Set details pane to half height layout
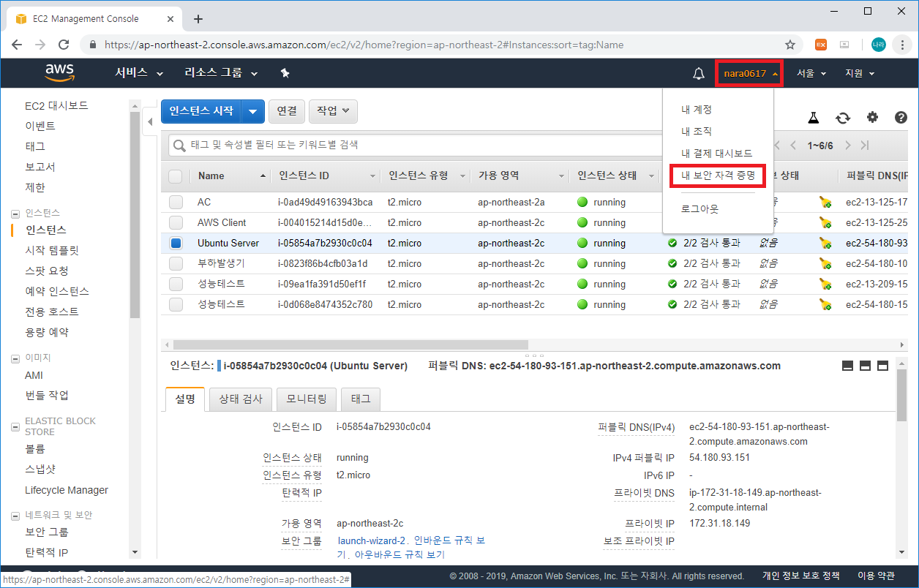 pyautogui.click(x=865, y=366)
